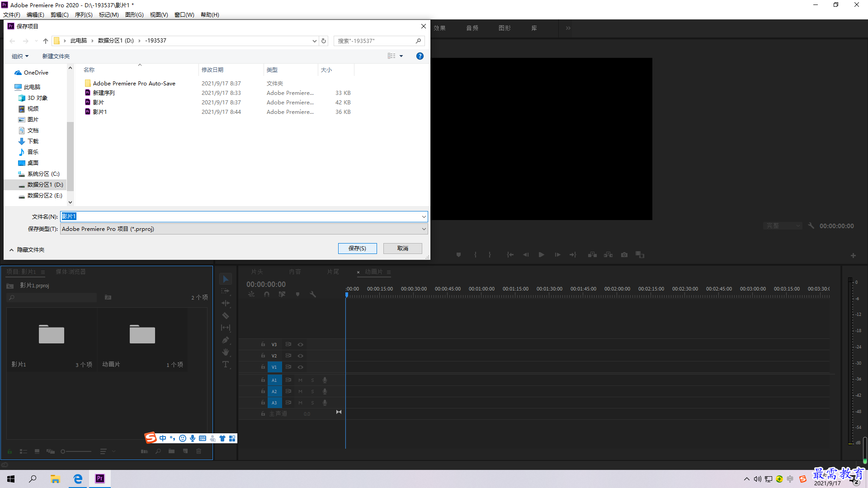
Task: Click the Lift button in Program monitor
Action: pyautogui.click(x=592, y=255)
